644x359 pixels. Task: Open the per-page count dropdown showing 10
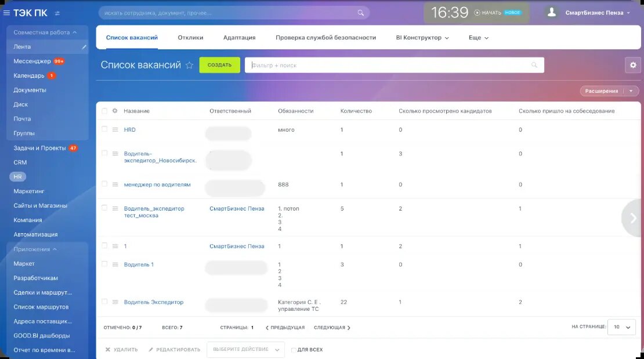[x=621, y=327]
